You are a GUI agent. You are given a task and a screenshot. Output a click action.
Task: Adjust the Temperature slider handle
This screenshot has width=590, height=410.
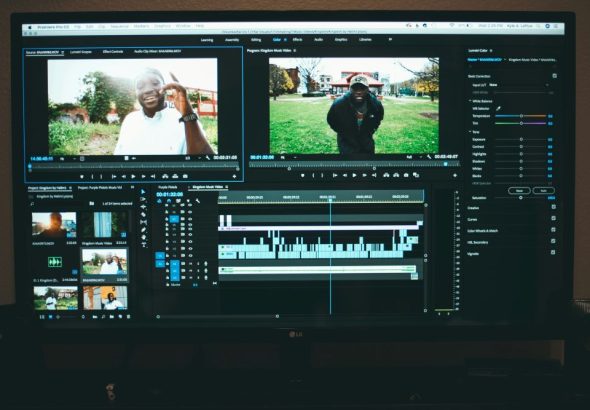521,116
